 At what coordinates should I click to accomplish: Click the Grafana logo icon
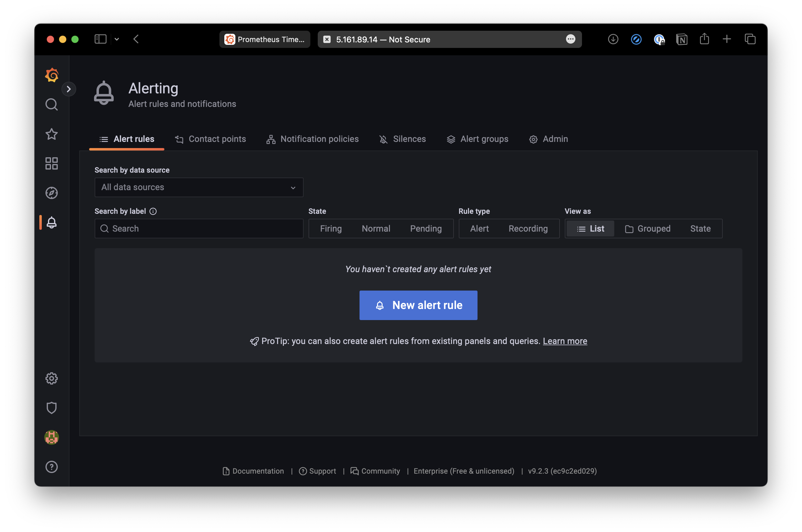coord(52,75)
